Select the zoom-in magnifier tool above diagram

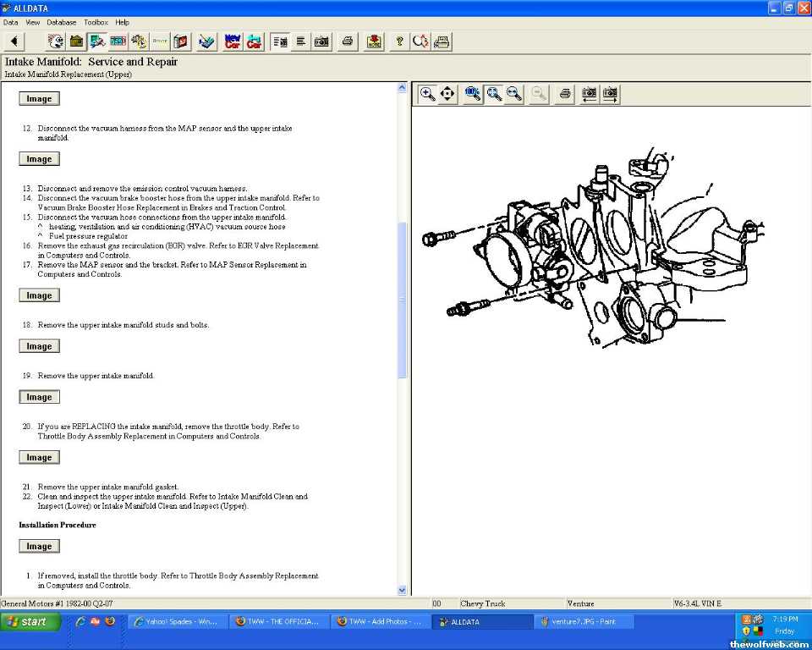click(428, 94)
